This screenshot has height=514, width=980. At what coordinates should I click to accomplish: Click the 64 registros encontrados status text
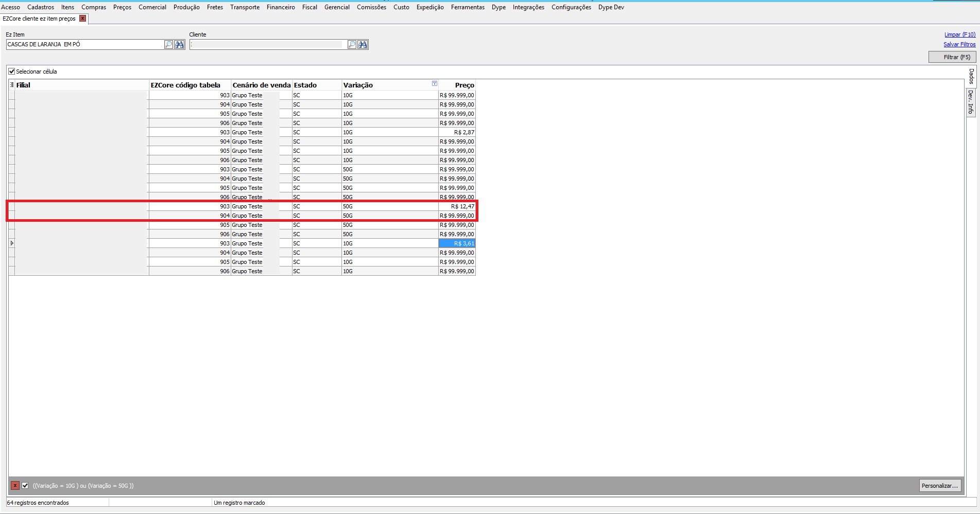pyautogui.click(x=38, y=503)
